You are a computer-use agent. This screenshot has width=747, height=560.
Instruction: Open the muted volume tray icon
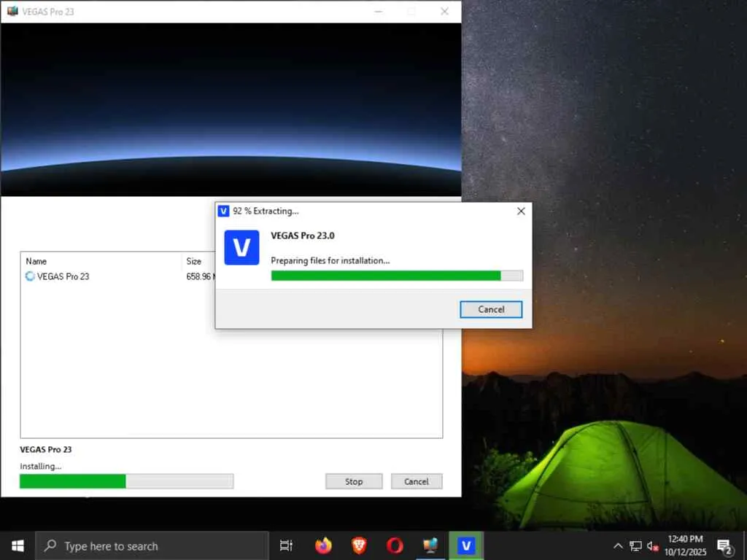(653, 546)
